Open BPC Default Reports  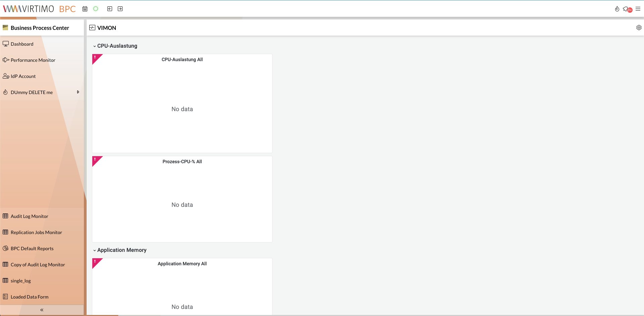click(32, 249)
